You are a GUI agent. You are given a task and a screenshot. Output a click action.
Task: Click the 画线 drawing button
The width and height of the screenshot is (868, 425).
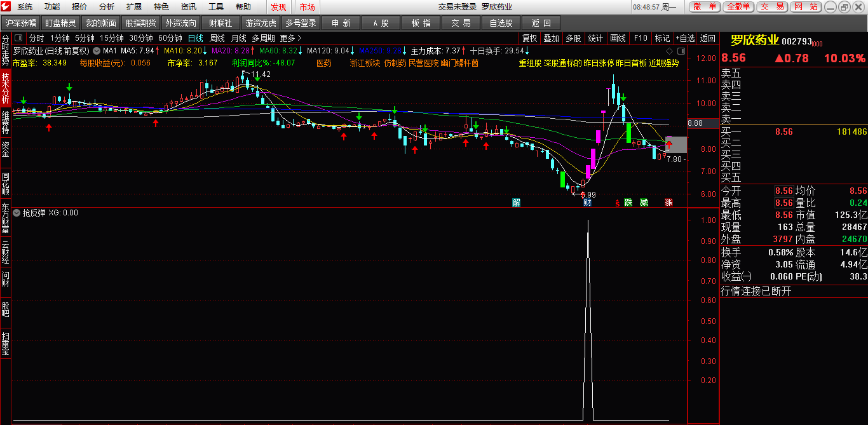tap(618, 38)
